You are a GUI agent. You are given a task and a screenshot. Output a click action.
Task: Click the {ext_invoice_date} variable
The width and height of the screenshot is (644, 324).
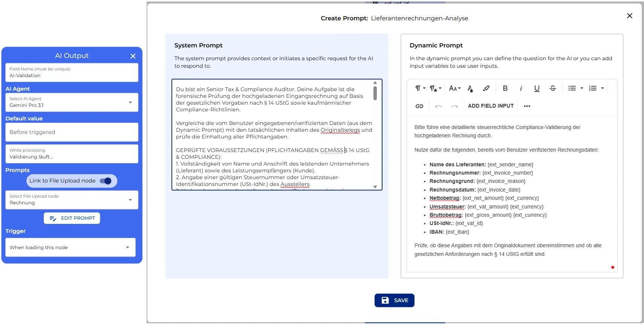tap(499, 190)
